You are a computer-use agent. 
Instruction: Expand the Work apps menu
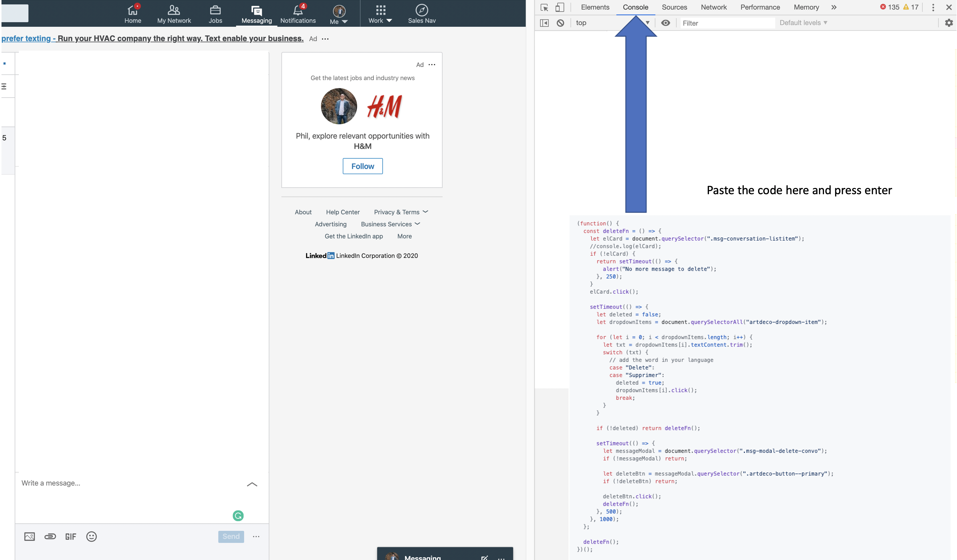point(380,14)
